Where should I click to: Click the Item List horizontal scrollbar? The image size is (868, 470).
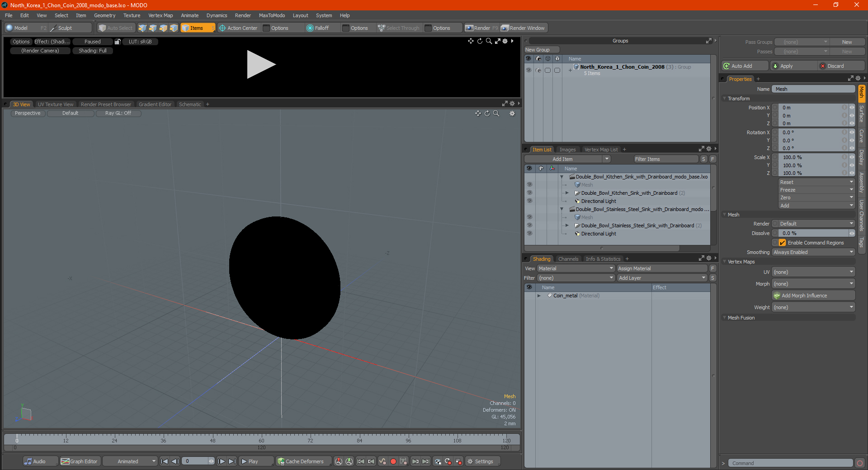click(x=602, y=248)
